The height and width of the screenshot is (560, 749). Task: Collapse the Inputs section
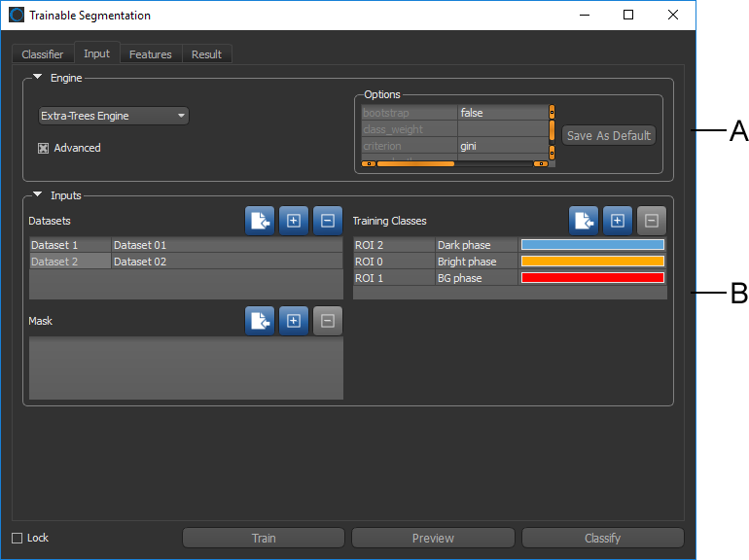pos(38,195)
